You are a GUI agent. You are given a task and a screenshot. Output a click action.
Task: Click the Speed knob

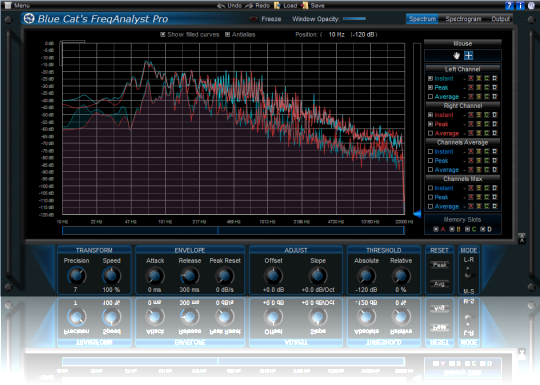tap(112, 276)
